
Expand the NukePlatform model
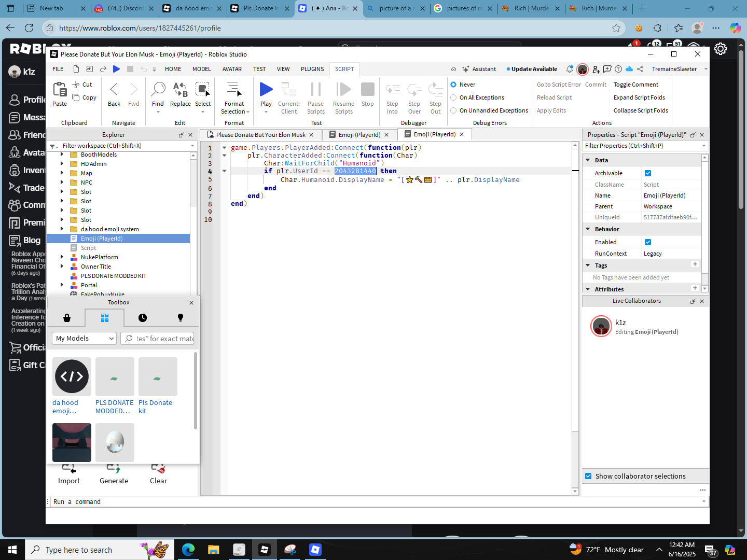tap(62, 257)
